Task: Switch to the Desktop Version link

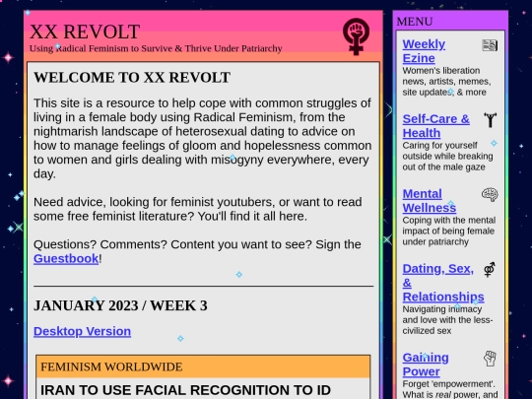Action: click(82, 331)
